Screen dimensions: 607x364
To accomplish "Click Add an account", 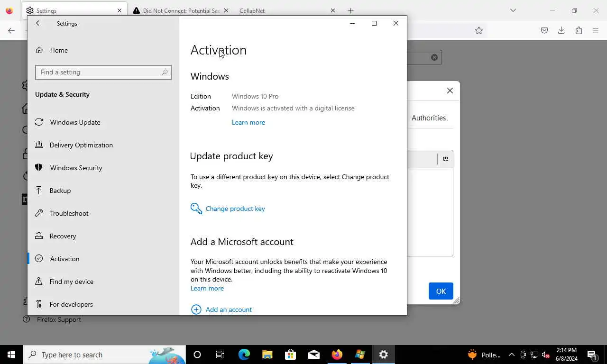I will (x=229, y=309).
